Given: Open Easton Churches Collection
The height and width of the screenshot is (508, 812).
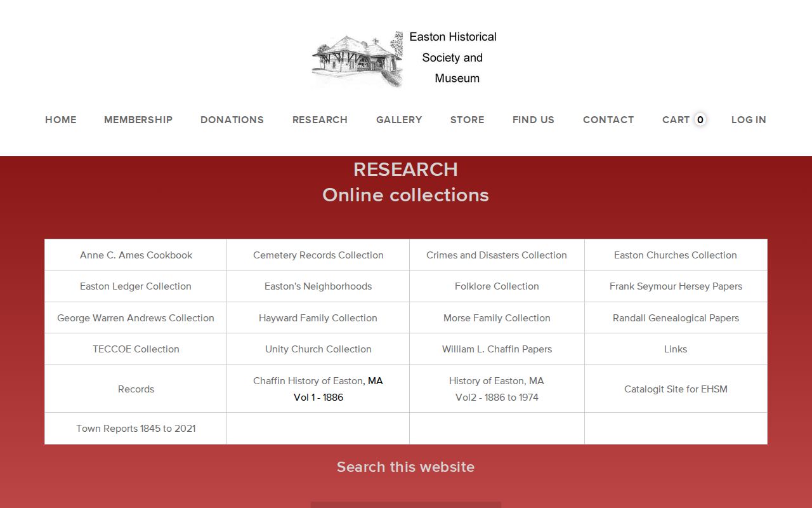Looking at the screenshot, I should coord(676,255).
